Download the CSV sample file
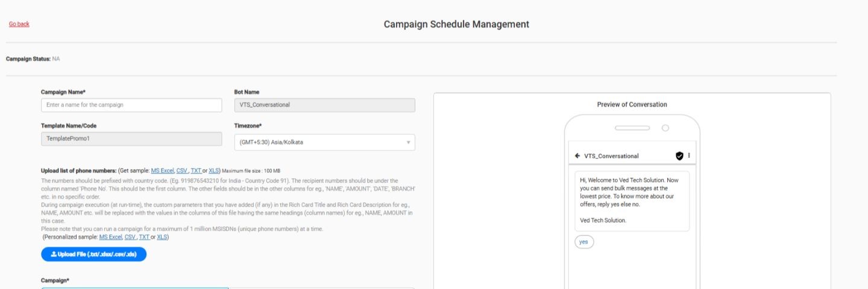 [182, 170]
